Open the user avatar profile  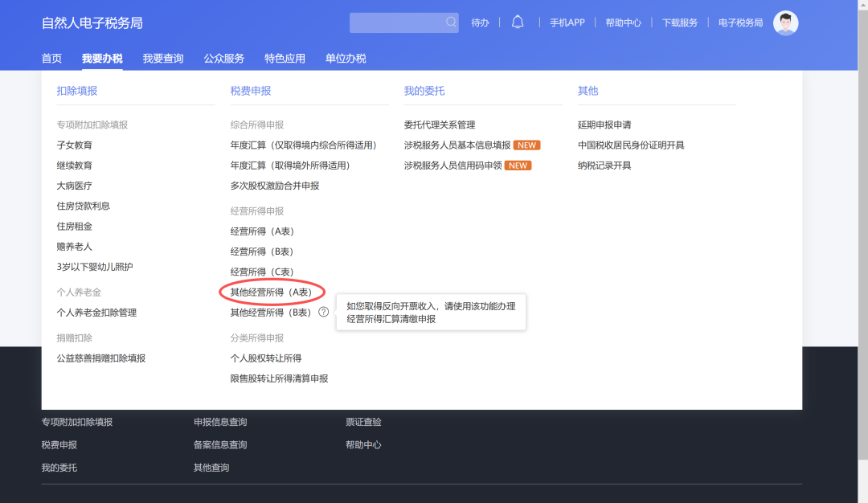(x=785, y=22)
